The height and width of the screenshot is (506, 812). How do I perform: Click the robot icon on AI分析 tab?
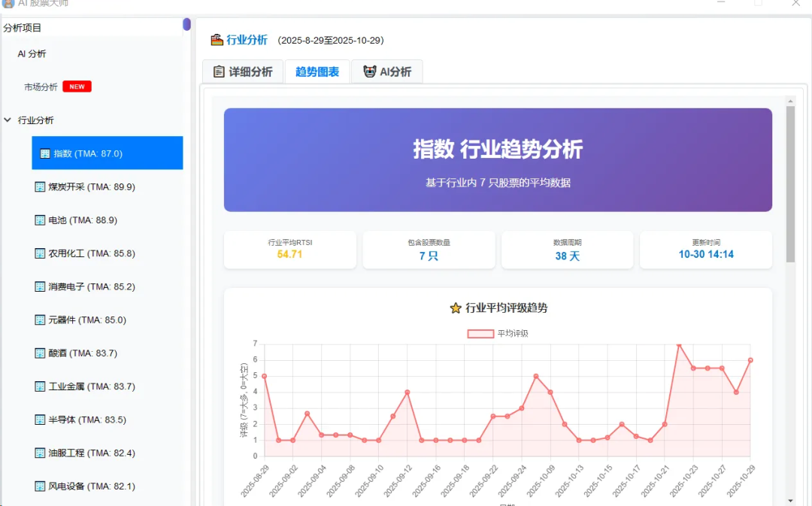pyautogui.click(x=369, y=71)
